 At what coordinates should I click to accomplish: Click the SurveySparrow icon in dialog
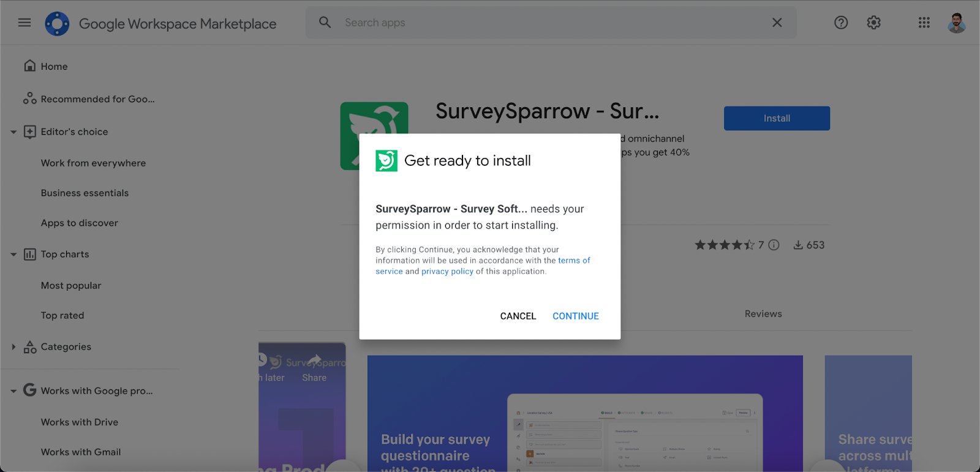pos(386,161)
